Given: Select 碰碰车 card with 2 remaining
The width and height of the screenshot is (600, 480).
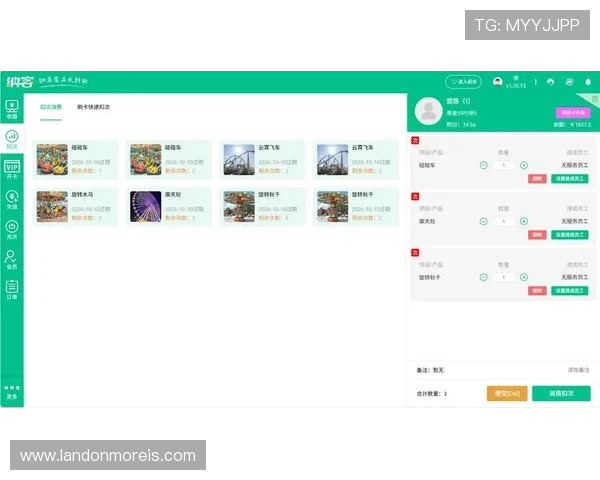Looking at the screenshot, I should pos(169,160).
